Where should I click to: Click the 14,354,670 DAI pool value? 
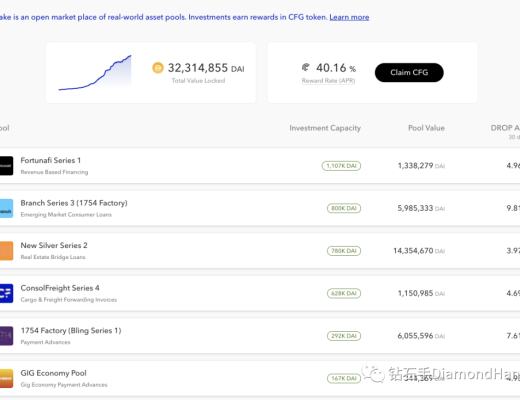coord(419,251)
